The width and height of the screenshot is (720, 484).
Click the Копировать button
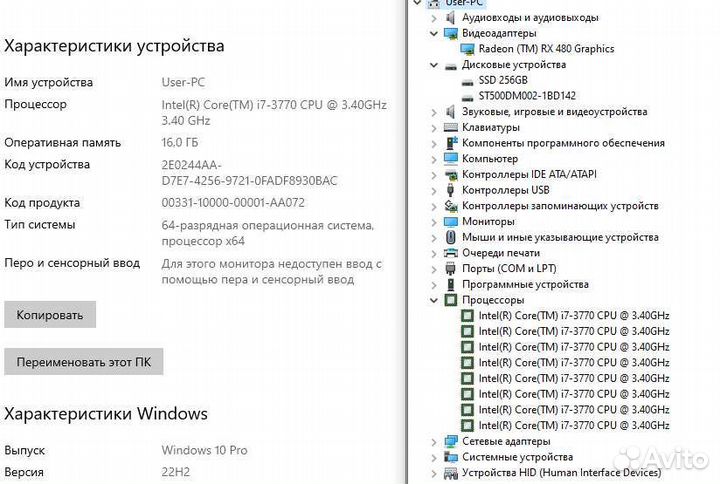50,315
